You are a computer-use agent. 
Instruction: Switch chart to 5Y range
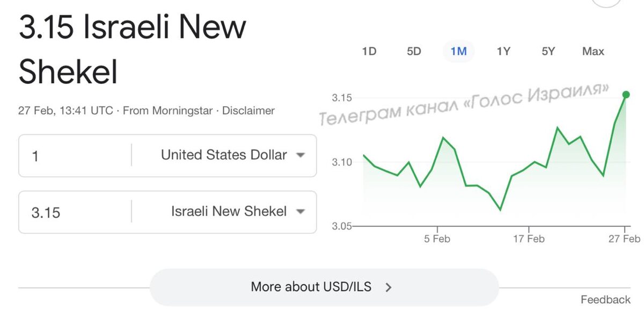tap(548, 52)
